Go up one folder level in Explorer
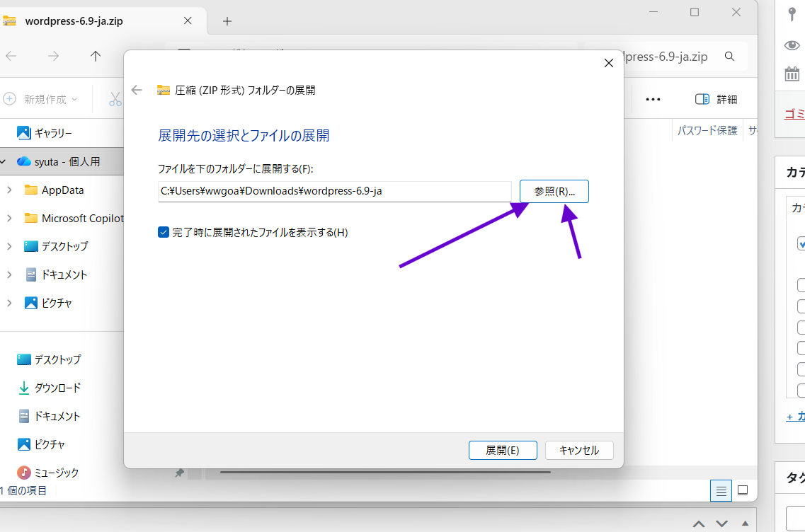805x532 pixels. [96, 57]
